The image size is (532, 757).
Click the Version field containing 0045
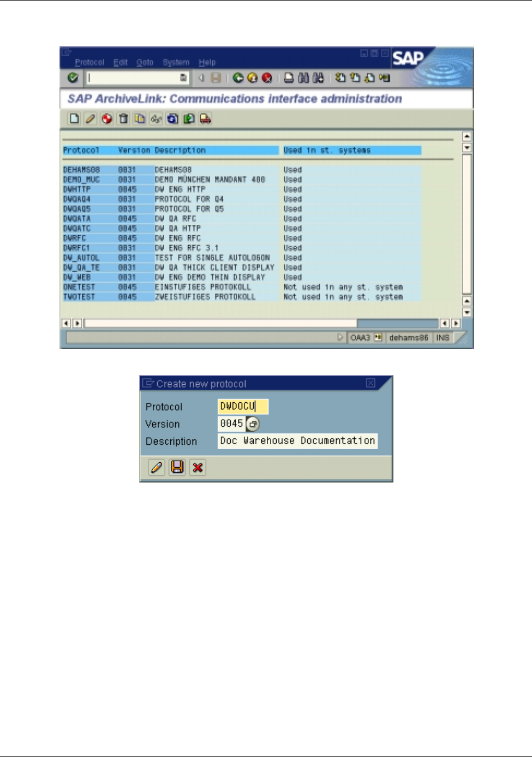pos(231,424)
